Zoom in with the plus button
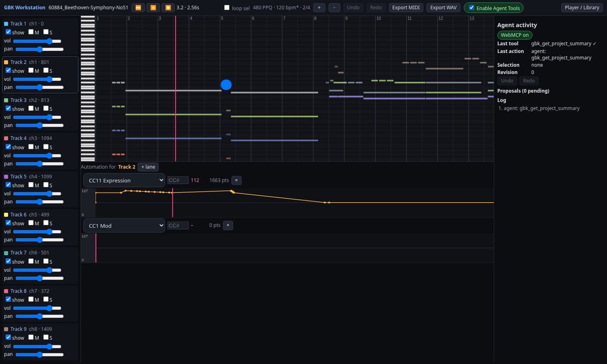Image resolution: width=607 pixels, height=364 pixels. tap(319, 8)
